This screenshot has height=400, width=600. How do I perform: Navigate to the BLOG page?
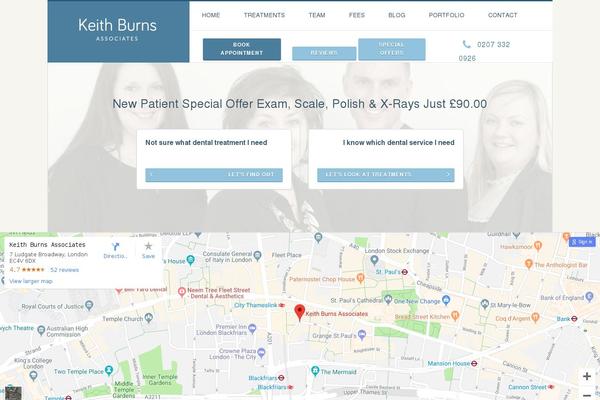click(397, 15)
